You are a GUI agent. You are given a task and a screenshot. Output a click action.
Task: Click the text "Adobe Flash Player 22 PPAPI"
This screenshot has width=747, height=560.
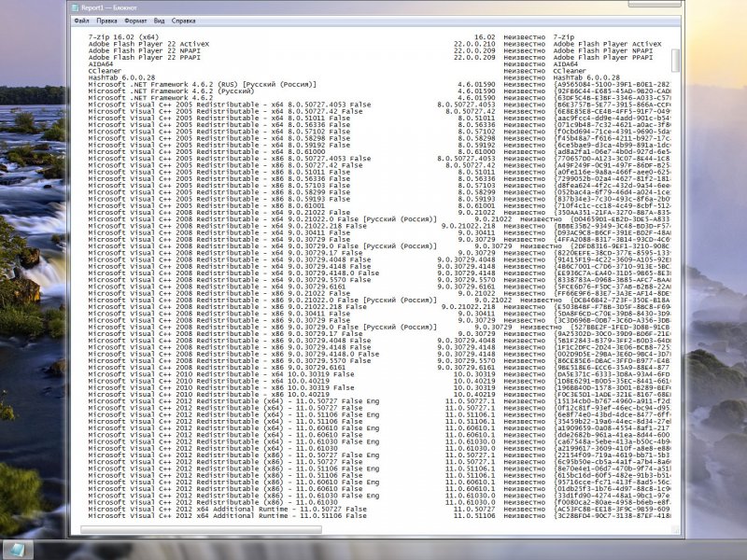pos(145,57)
